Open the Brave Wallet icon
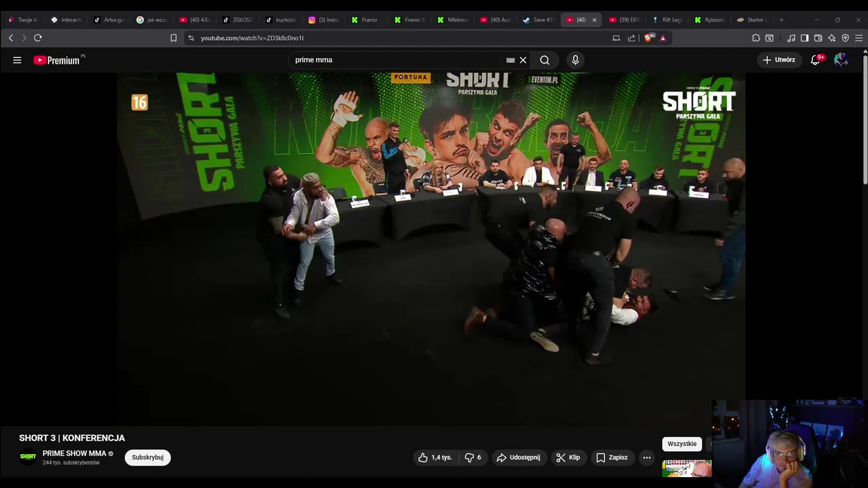Viewport: 868px width, 488px height. pyautogui.click(x=818, y=38)
